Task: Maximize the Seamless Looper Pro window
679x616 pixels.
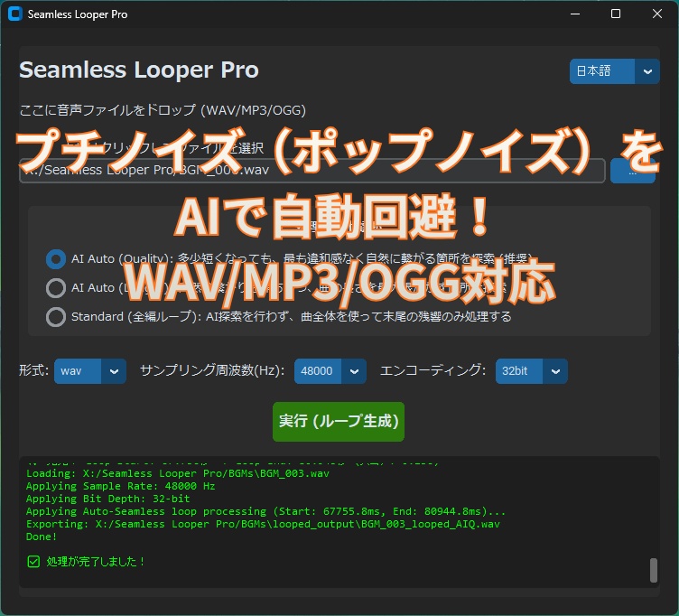Action: coord(616,14)
